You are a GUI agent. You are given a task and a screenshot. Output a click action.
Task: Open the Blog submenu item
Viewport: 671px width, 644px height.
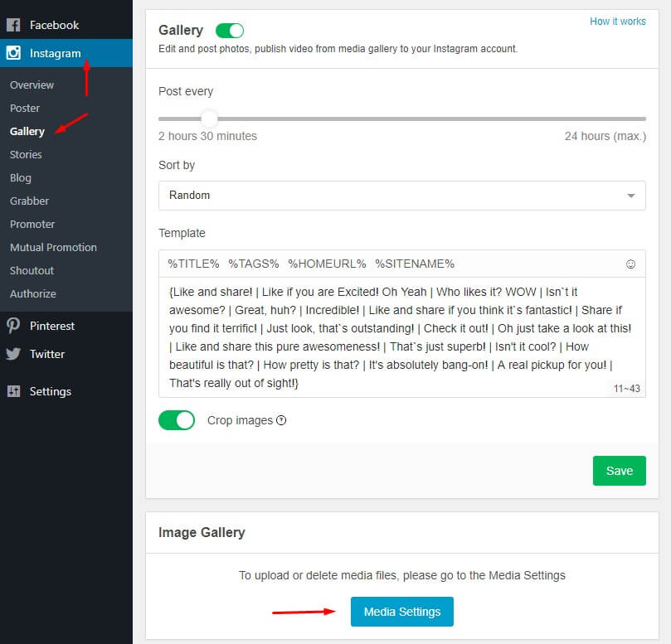pos(21,177)
